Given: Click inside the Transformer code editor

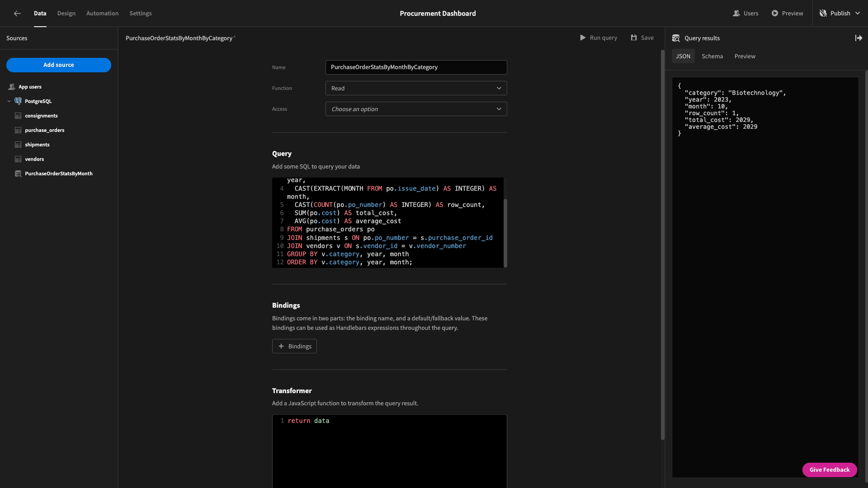Looking at the screenshot, I should tap(389, 451).
